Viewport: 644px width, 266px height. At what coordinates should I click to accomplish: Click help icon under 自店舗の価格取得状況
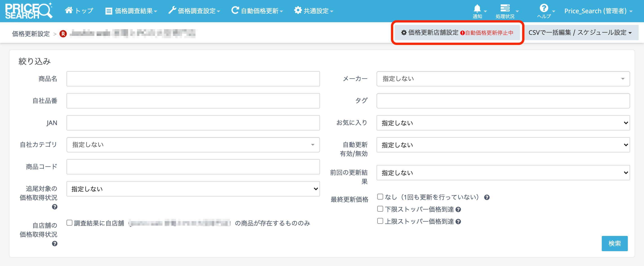click(x=55, y=244)
